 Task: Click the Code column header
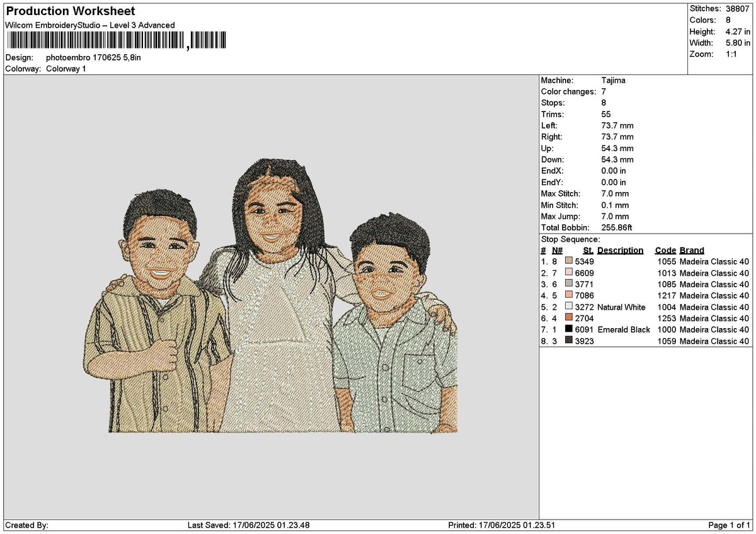coord(665,250)
